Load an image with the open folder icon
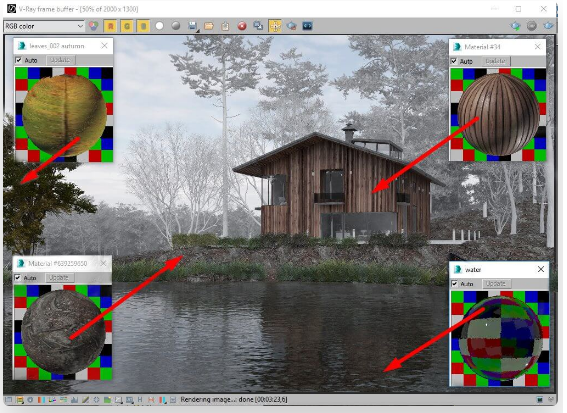Viewport: 567px width, 413px height. click(x=209, y=26)
